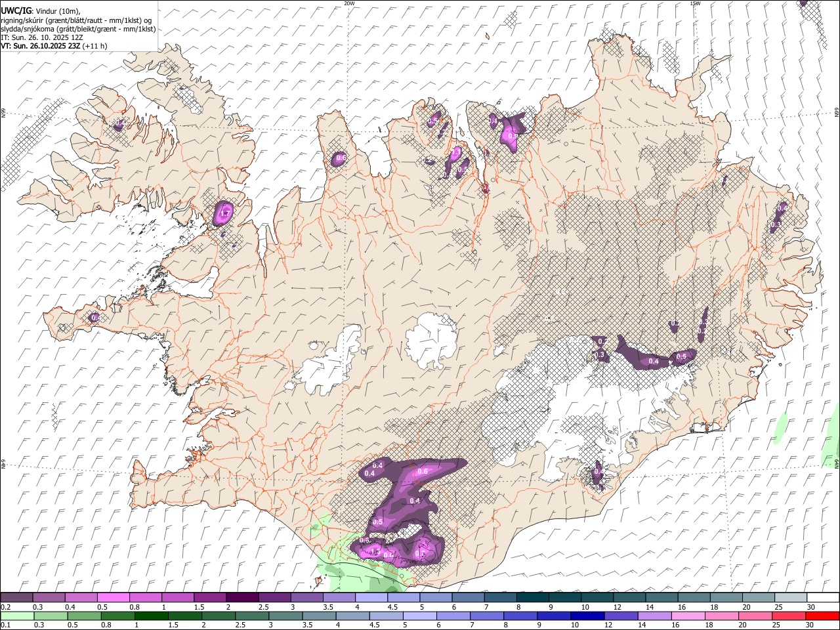Select the bright pink 0.5 swatch in upper legend

point(113,598)
